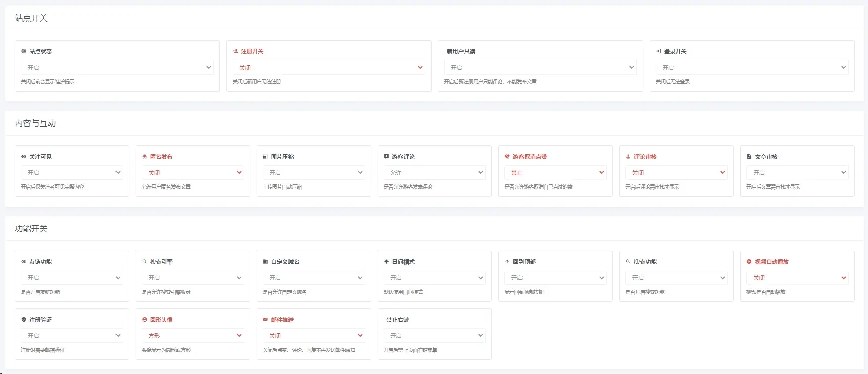Expand the 新用户只读 select box

tap(540, 67)
